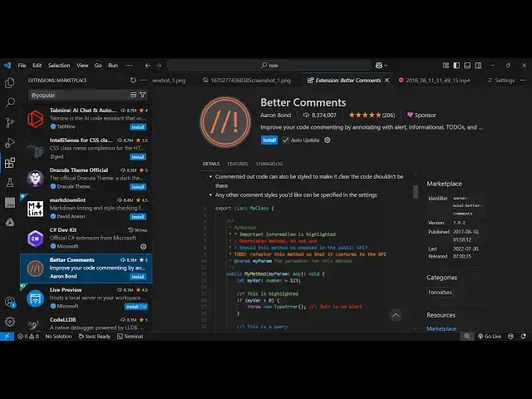Screen dimensions: 532x399
Task: Click the remote window icon in status bar
Action: tap(7, 336)
